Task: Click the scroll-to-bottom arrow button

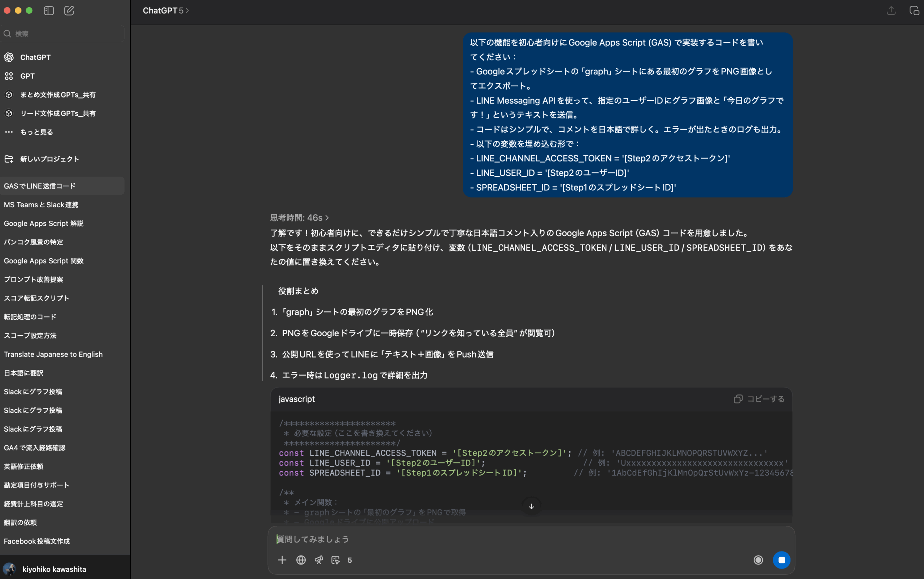Action: pyautogui.click(x=531, y=506)
